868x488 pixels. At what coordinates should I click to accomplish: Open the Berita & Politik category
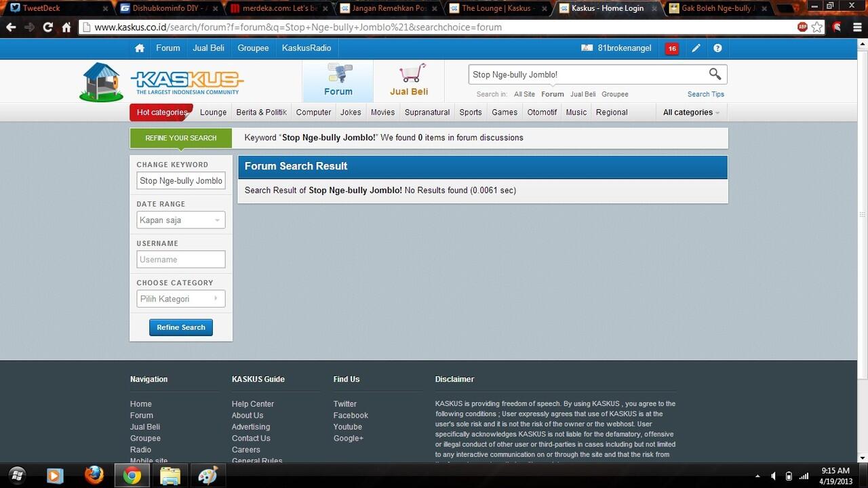[261, 113]
